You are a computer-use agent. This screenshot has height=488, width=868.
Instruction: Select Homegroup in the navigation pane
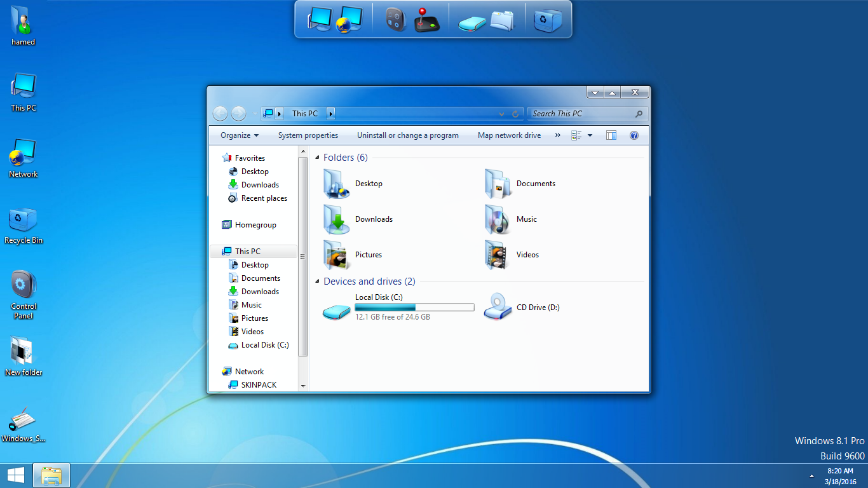[255, 224]
